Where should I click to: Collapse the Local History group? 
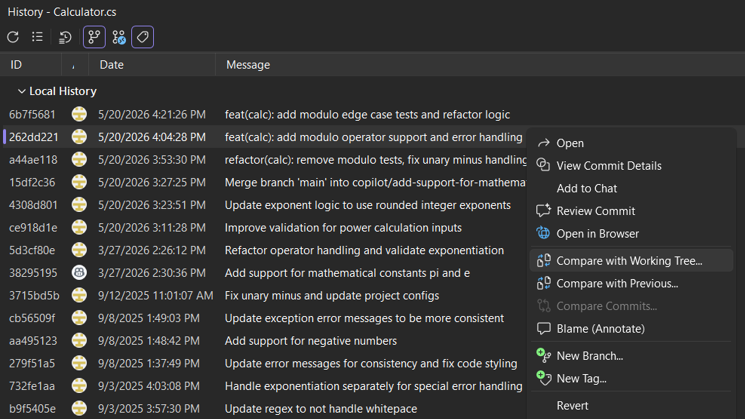tap(21, 91)
